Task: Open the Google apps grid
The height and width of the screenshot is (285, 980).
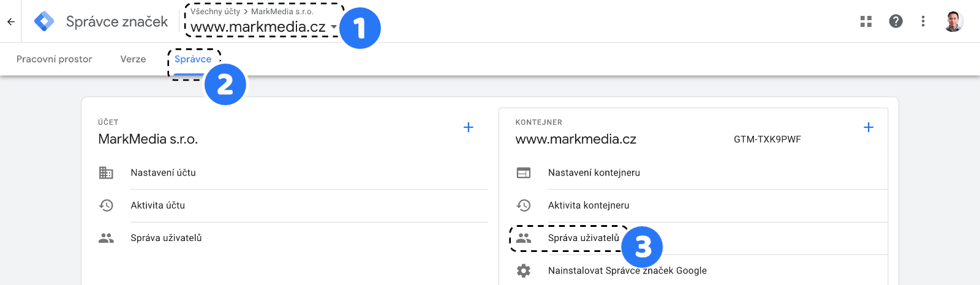Action: [x=866, y=21]
